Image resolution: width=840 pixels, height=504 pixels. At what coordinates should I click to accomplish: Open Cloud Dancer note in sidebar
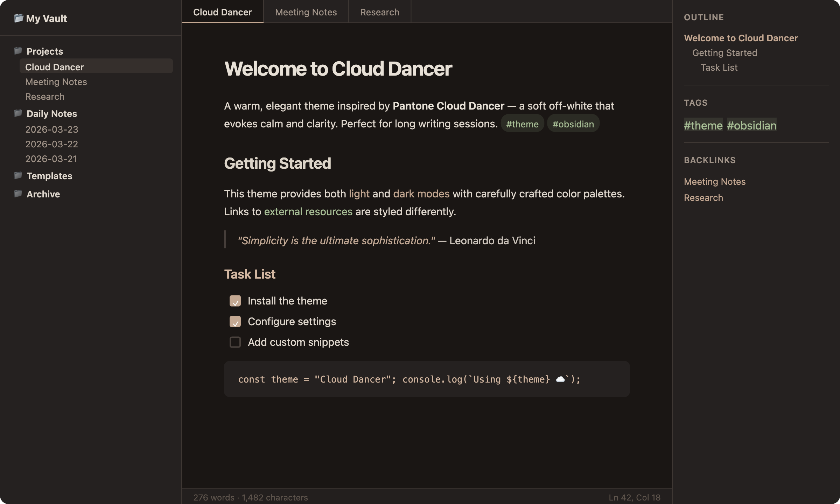(96, 66)
